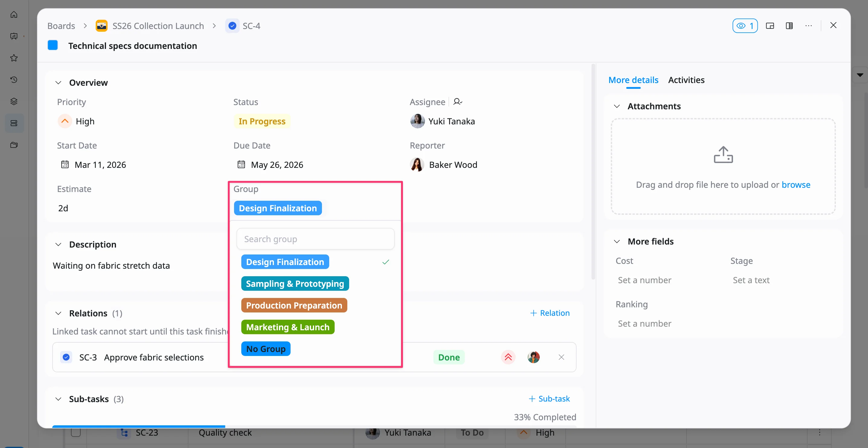Collapse the Sub-tasks section
The height and width of the screenshot is (448, 868).
pyautogui.click(x=58, y=399)
